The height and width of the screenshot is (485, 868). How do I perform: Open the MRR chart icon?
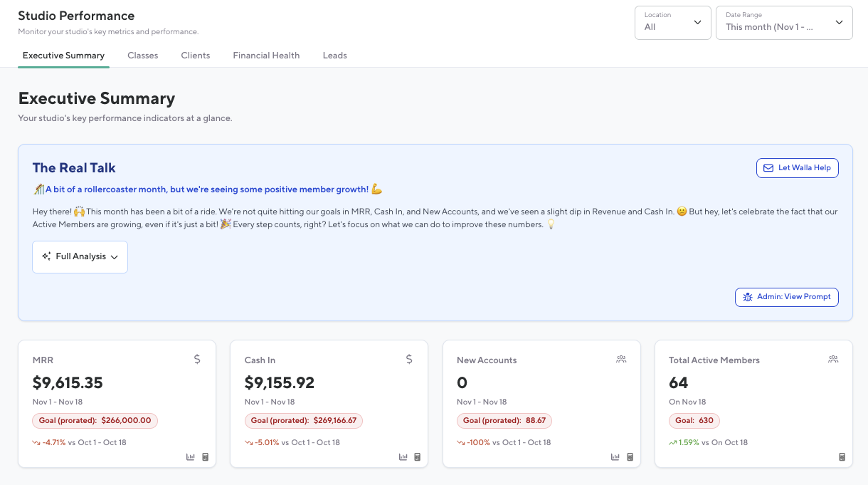click(191, 457)
